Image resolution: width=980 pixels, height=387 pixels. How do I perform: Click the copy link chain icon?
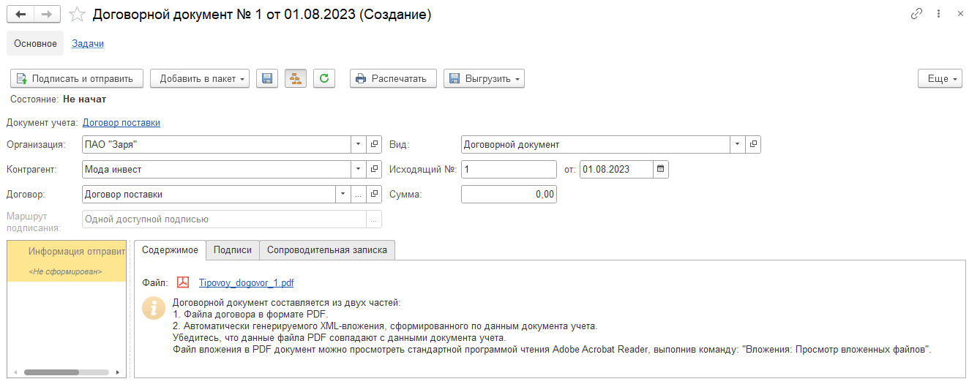coord(916,14)
